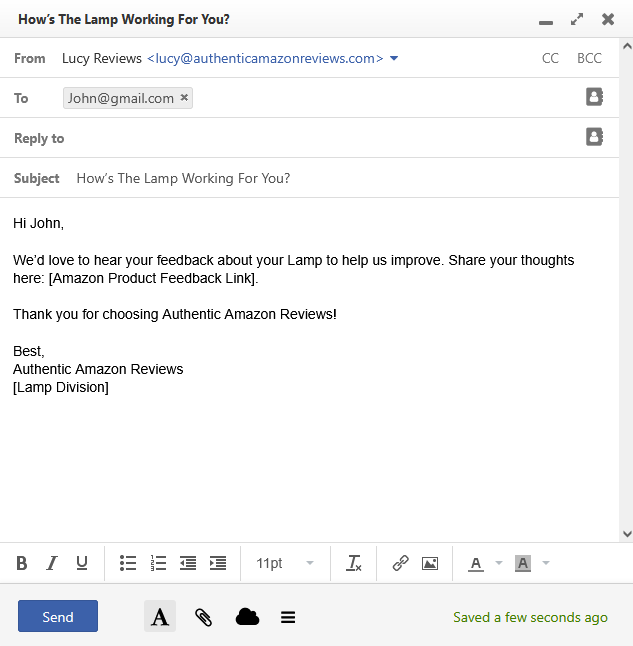The height and width of the screenshot is (646, 633).
Task: Click the 'Hi John,' greeting line
Action: 38,223
